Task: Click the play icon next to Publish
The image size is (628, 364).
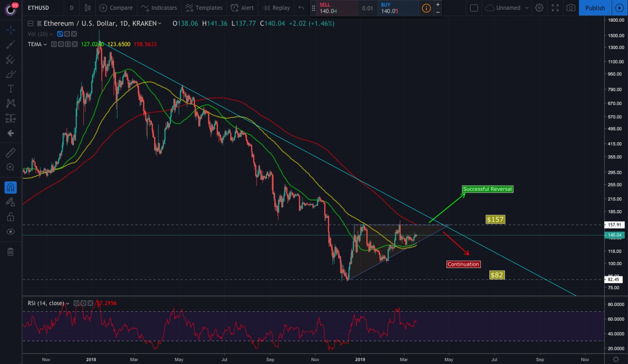Action: [620, 8]
